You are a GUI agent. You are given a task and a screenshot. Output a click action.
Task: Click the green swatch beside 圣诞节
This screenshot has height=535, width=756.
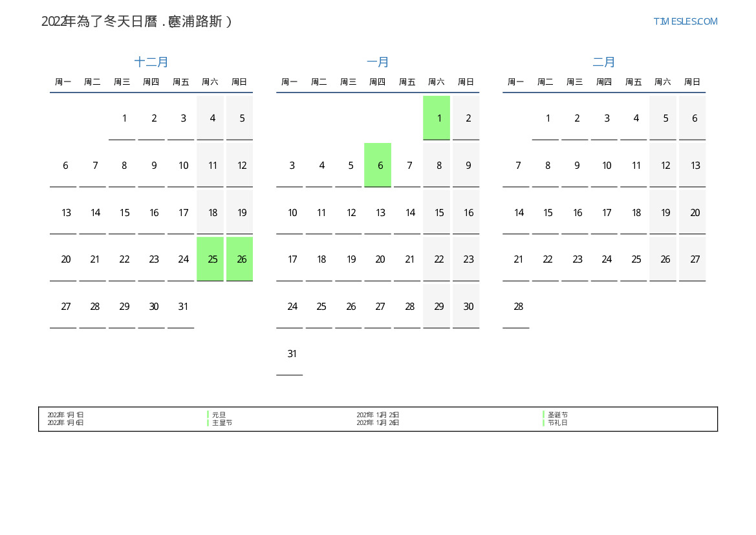544,415
